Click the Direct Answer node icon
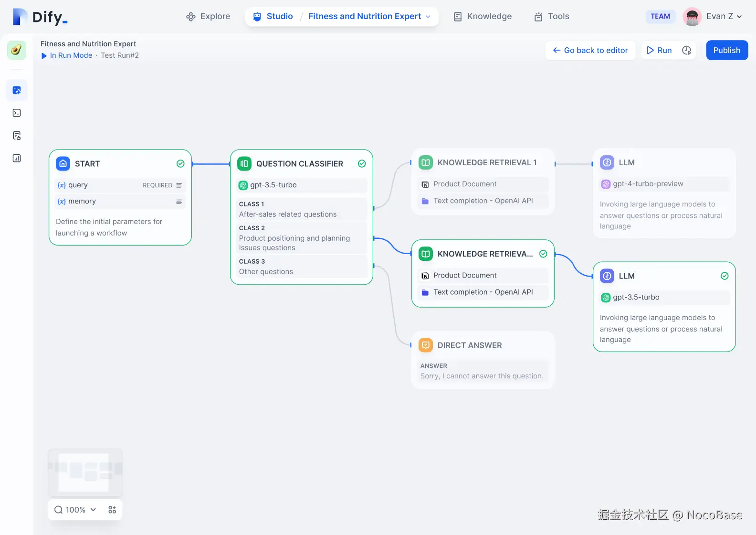 point(425,345)
